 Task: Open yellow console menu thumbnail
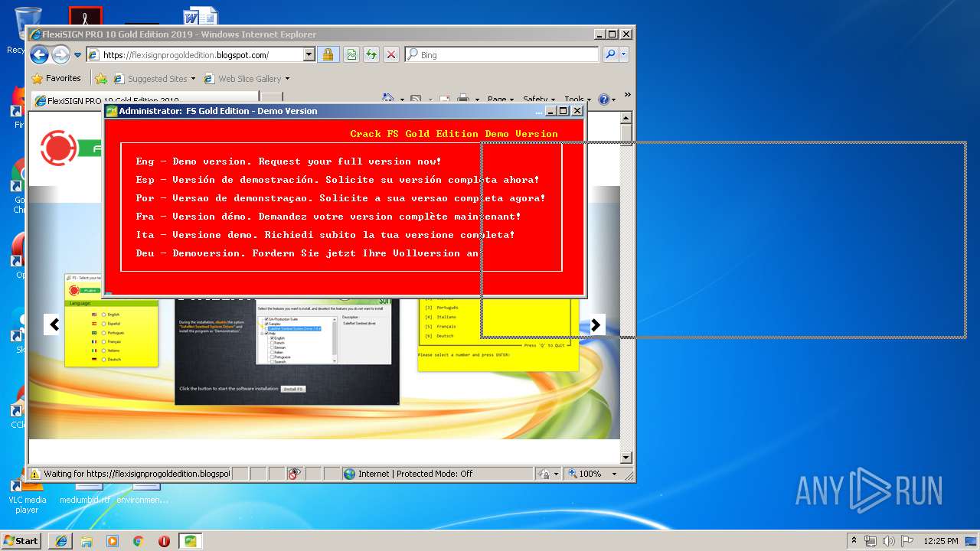[498, 334]
